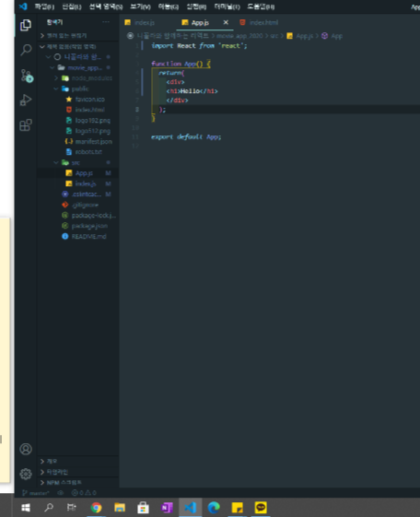The height and width of the screenshot is (517, 420).
Task: Collapse the workspace root section
Action: [x=77, y=46]
